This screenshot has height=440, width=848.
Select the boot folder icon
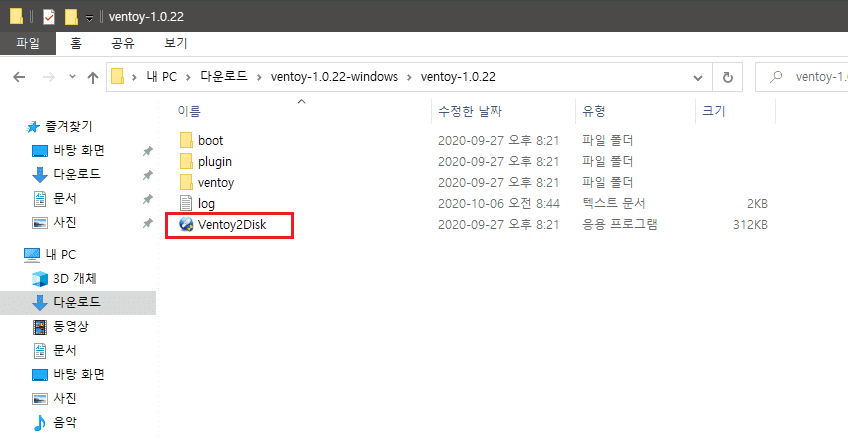(186, 141)
